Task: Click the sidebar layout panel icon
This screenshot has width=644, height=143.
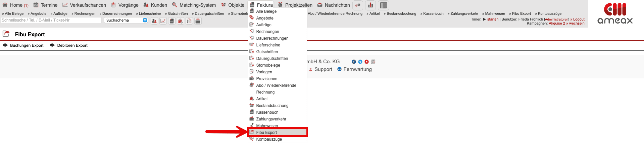Action: click(383, 5)
